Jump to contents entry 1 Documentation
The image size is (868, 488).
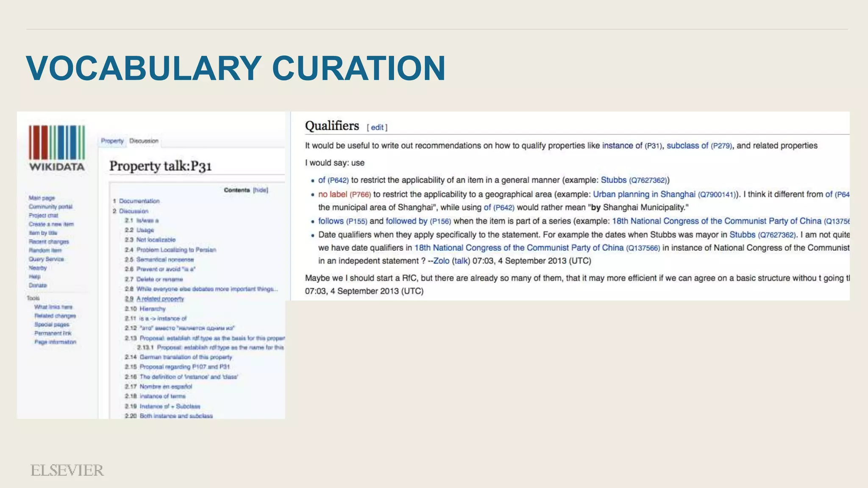click(x=136, y=201)
